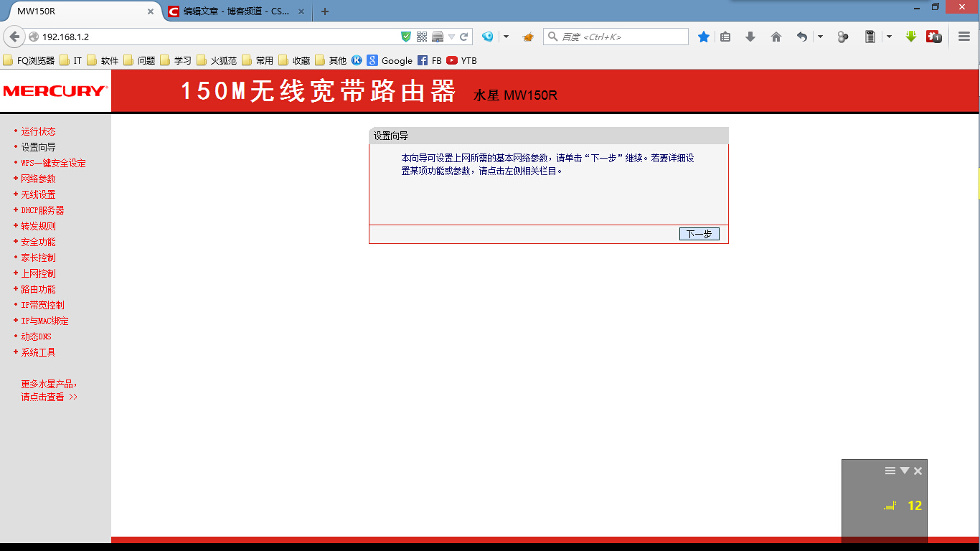Open the floating widget's menu lines icon

890,471
